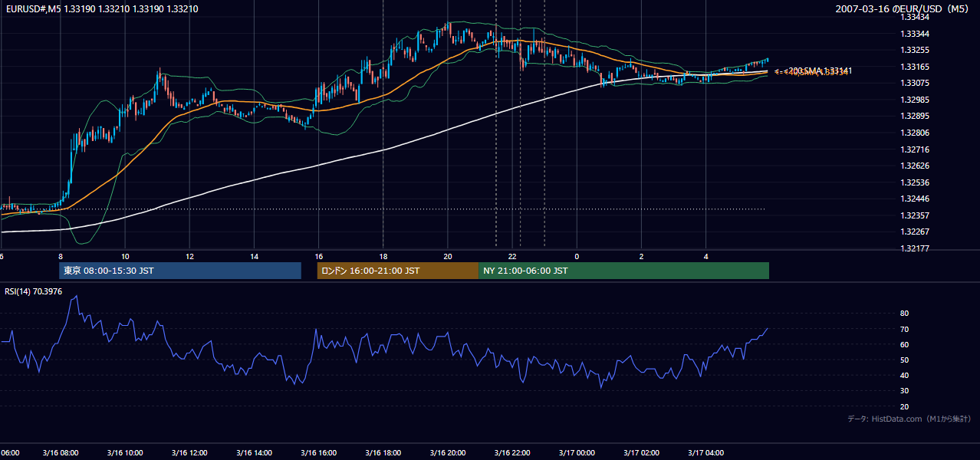The image size is (980, 460).
Task: Click price axis value 1.32895
Action: tap(914, 116)
